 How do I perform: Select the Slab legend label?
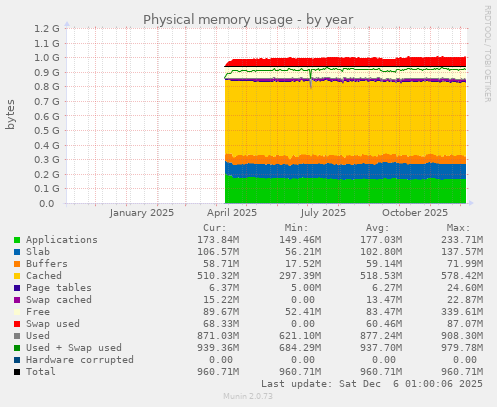tap(38, 252)
